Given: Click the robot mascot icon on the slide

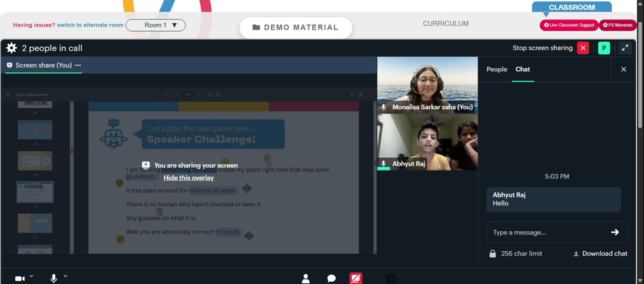Looking at the screenshot, I should tap(114, 133).
